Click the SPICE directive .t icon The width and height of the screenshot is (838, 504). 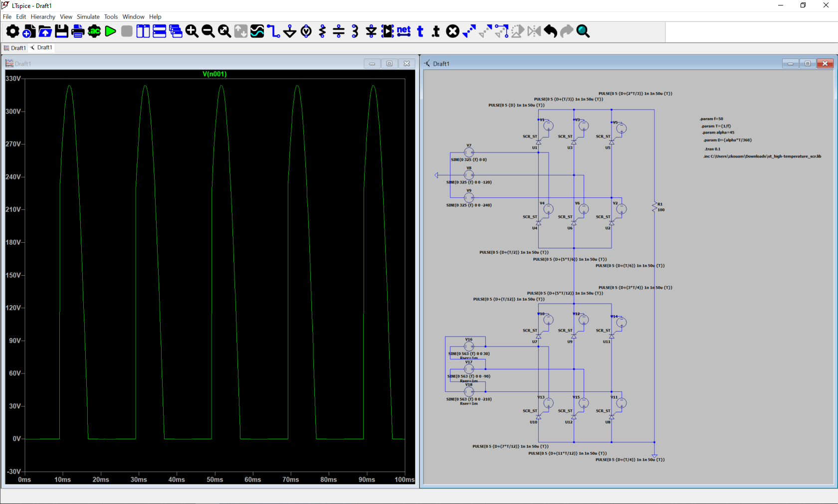click(436, 31)
